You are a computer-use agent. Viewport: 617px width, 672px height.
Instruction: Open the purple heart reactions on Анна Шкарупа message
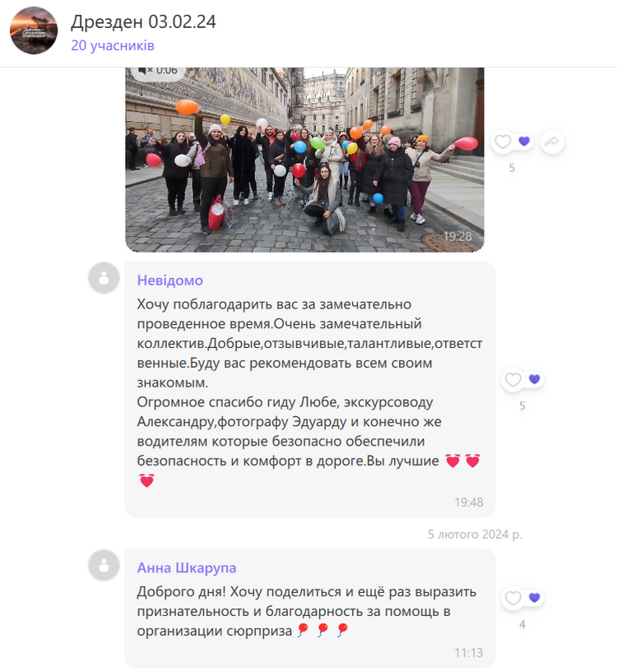[534, 597]
